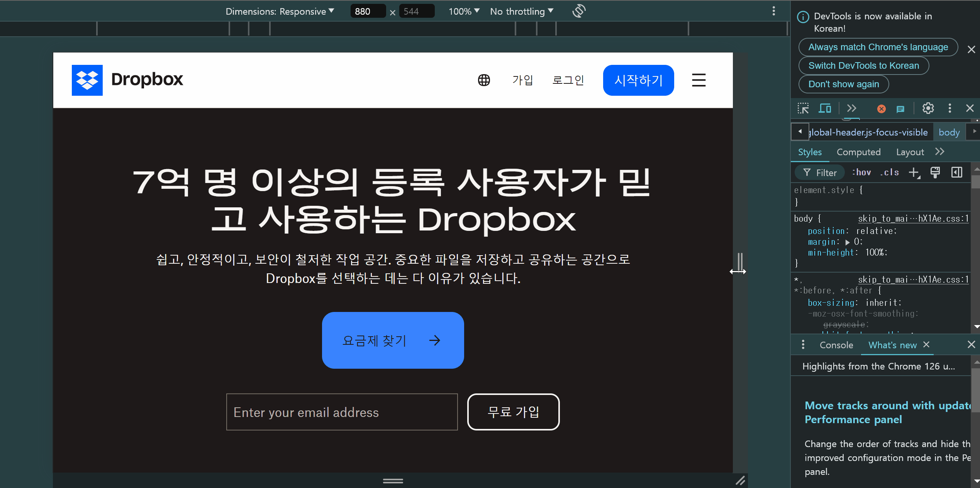Toggle .cls element classes panel
Screen dimensions: 980x488
889,173
